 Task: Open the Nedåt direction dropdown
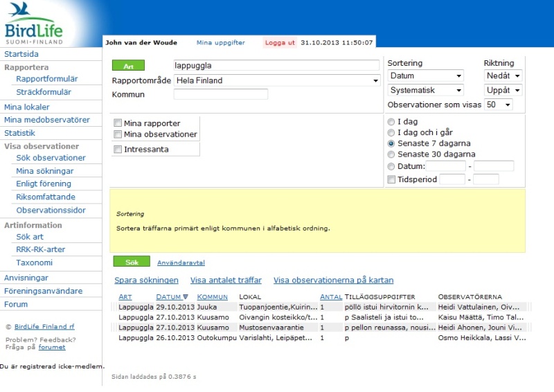(x=503, y=75)
